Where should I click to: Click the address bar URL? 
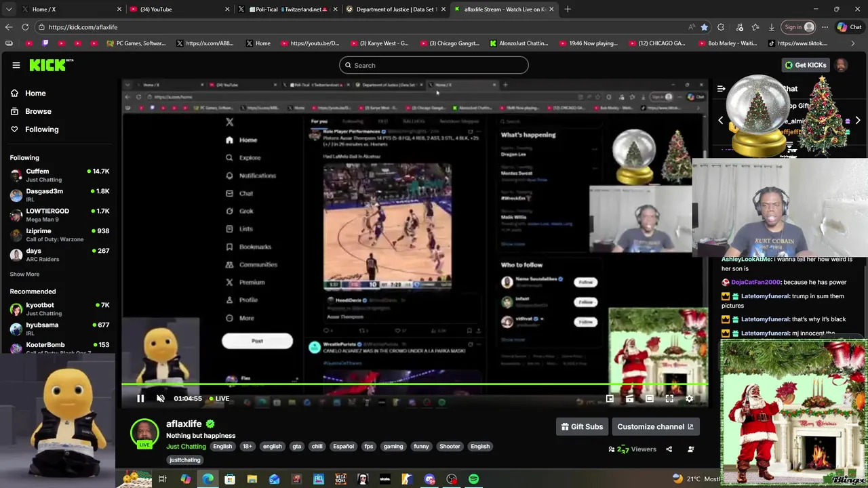(x=83, y=27)
